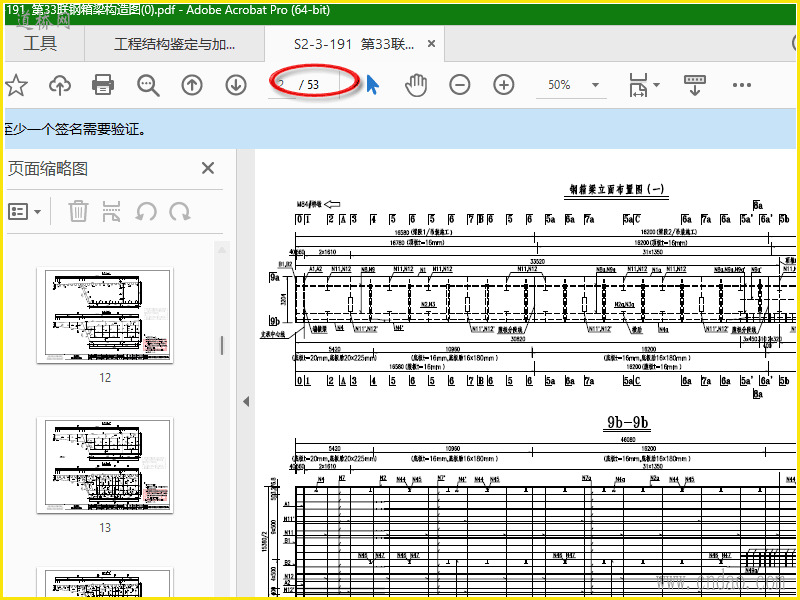Screen dimensions: 800x600
Task: Expand the fit page options dropdown arrow
Action: pyautogui.click(x=657, y=85)
